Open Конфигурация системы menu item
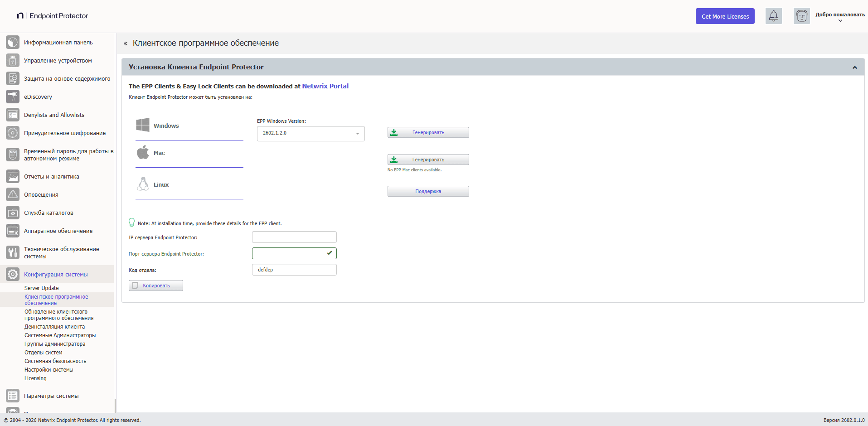The image size is (868, 426). 56,274
